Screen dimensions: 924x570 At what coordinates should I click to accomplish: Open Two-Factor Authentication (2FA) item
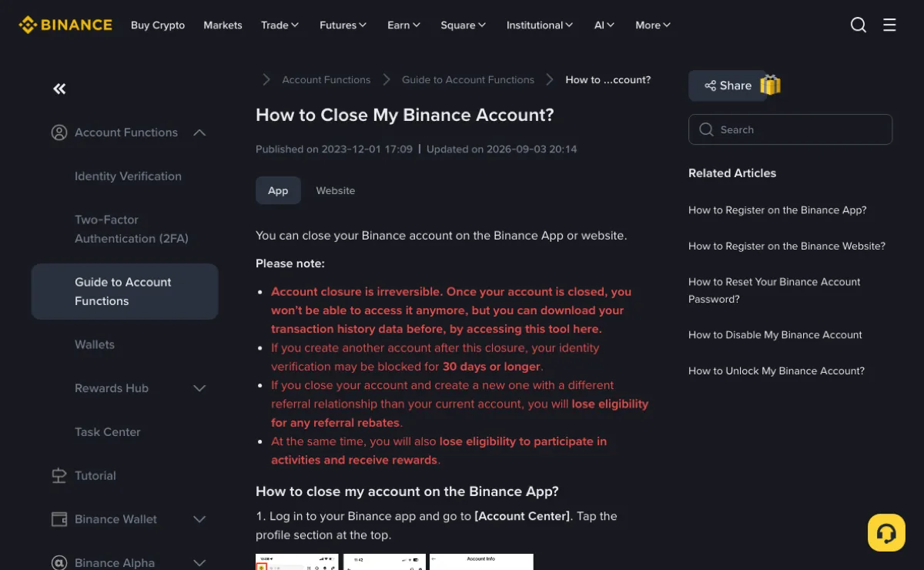(132, 229)
